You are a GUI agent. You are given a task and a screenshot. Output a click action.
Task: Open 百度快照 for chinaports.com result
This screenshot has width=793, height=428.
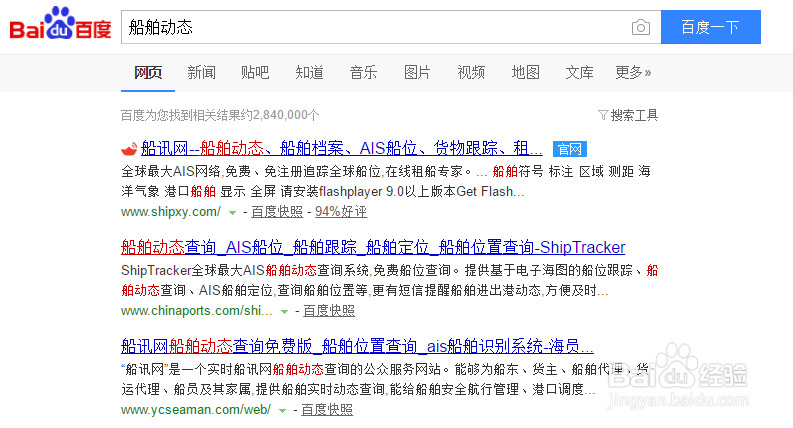(329, 311)
